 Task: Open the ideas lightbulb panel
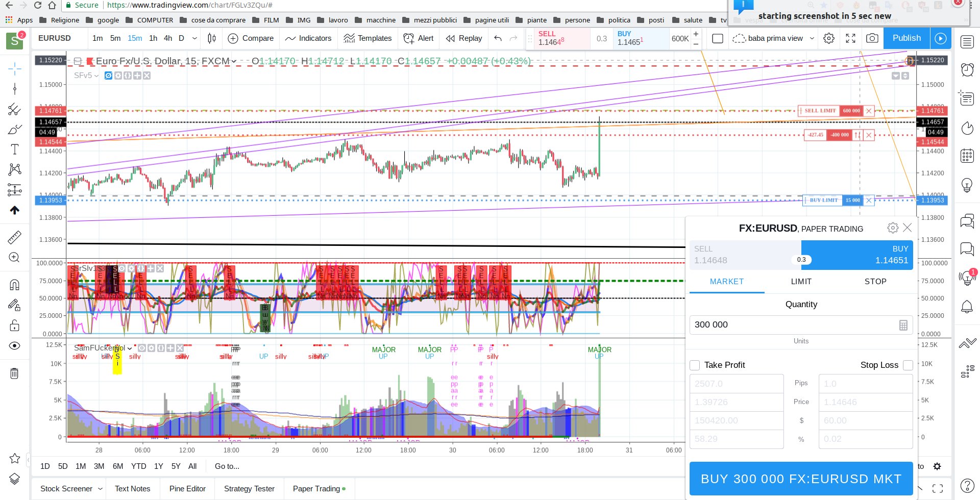click(x=967, y=185)
